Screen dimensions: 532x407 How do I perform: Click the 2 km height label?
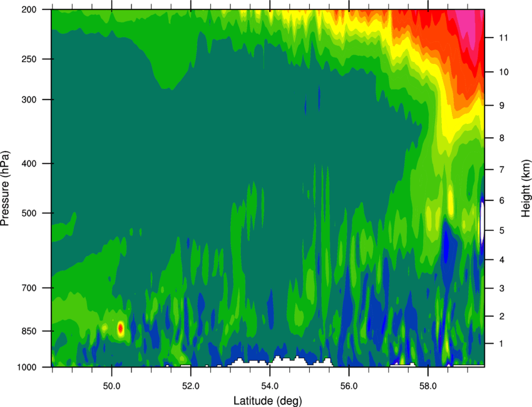click(501, 316)
